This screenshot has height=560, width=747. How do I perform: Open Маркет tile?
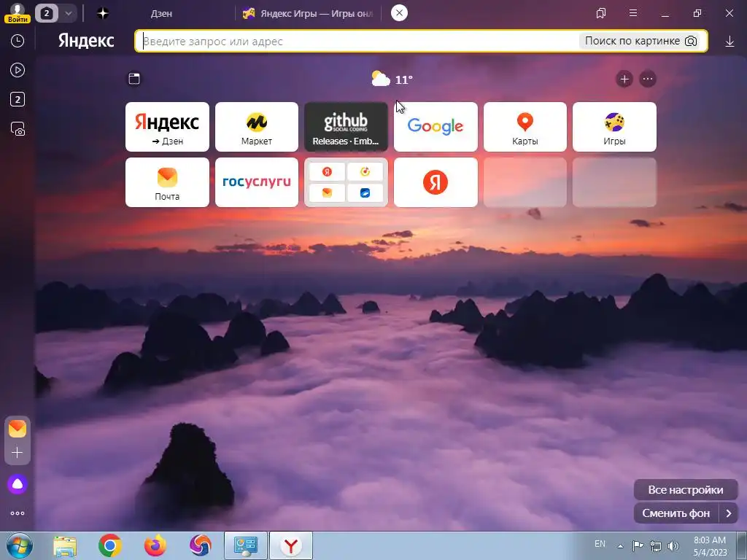(x=257, y=127)
